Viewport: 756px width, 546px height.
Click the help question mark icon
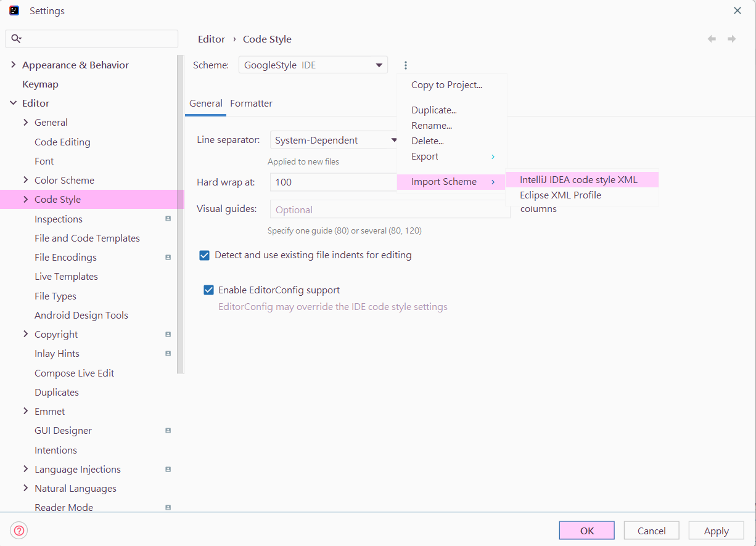point(19,531)
